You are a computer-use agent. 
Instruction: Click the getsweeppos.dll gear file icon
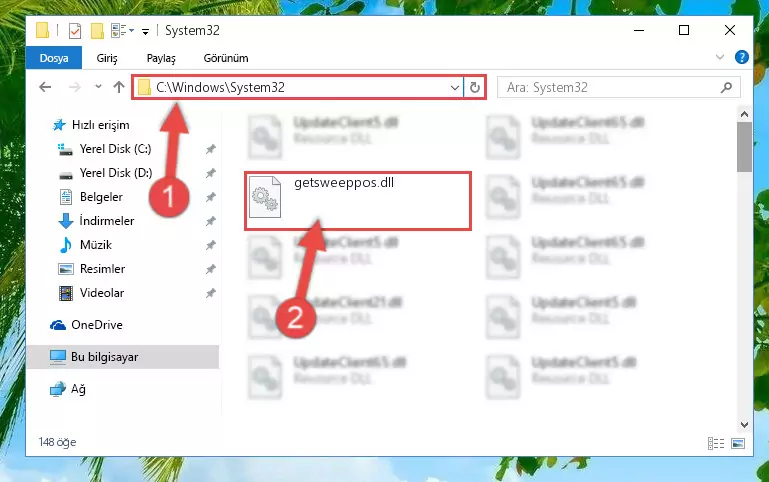coord(265,197)
